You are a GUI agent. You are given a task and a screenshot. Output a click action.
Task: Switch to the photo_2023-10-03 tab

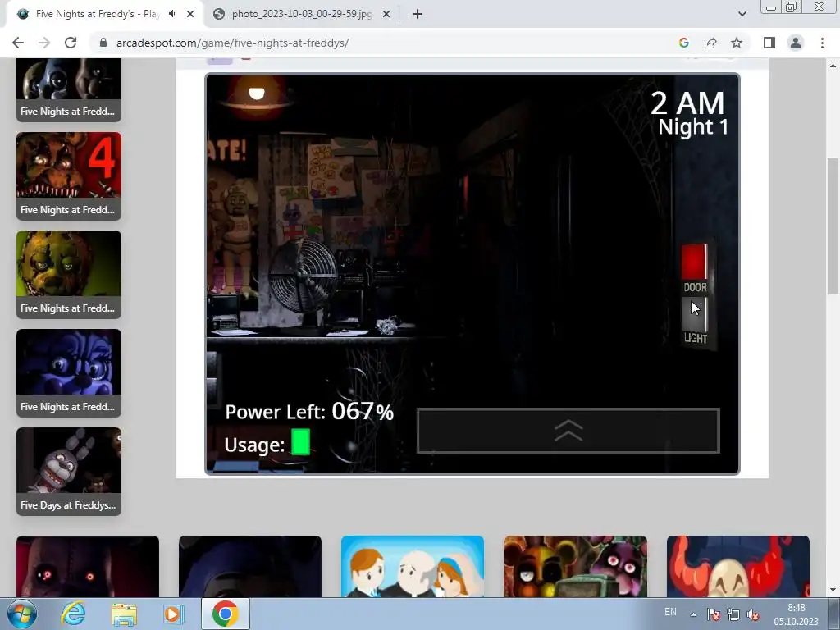302,14
